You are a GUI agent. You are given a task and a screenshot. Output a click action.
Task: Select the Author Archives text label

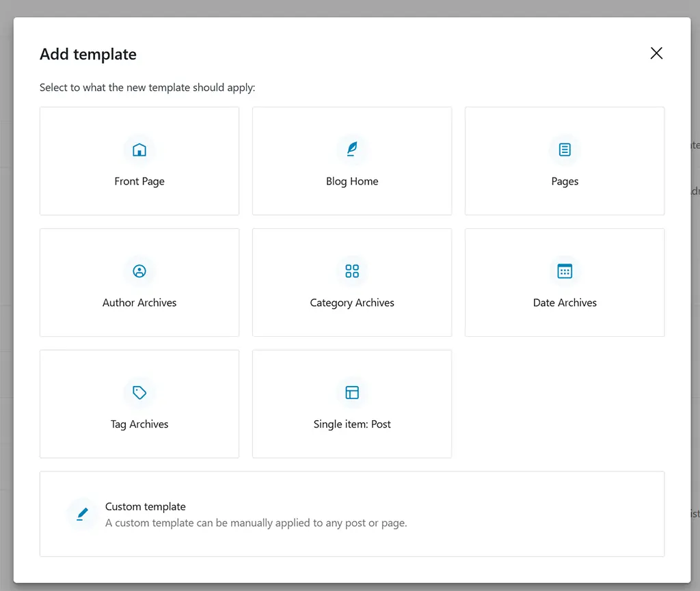coord(139,303)
